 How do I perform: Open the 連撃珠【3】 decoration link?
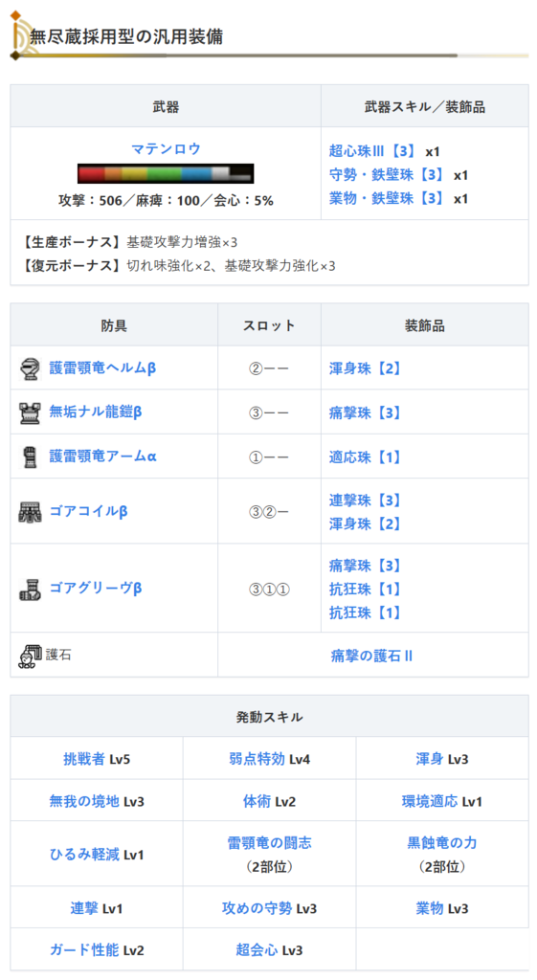pos(365,501)
